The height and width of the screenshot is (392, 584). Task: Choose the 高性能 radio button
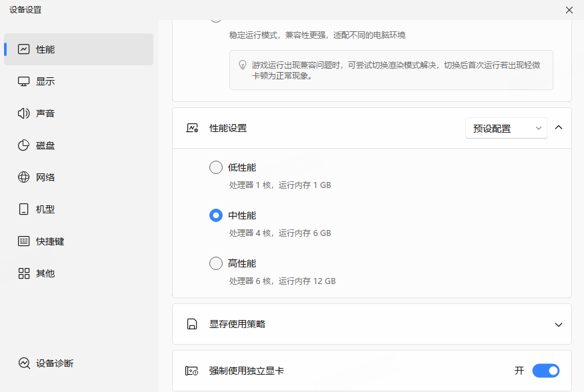tap(216, 263)
